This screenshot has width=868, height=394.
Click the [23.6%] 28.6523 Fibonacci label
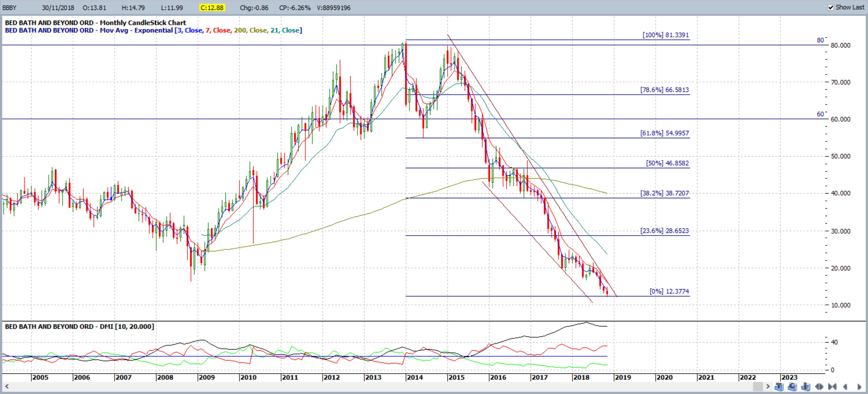tap(665, 231)
